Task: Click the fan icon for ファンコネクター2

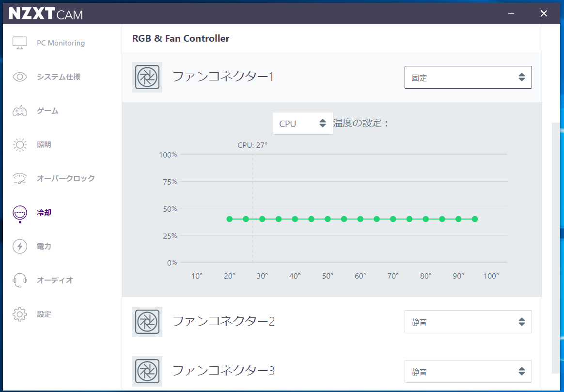Action: coord(147,322)
